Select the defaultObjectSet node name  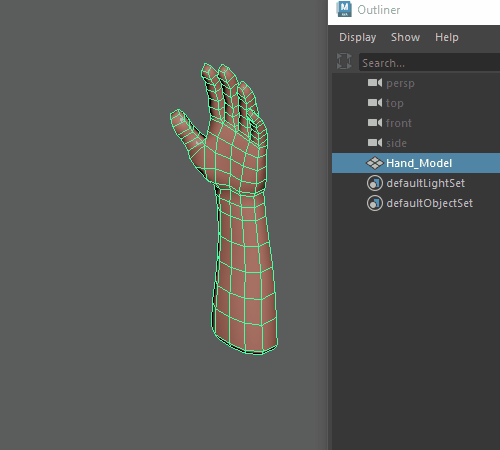point(429,203)
